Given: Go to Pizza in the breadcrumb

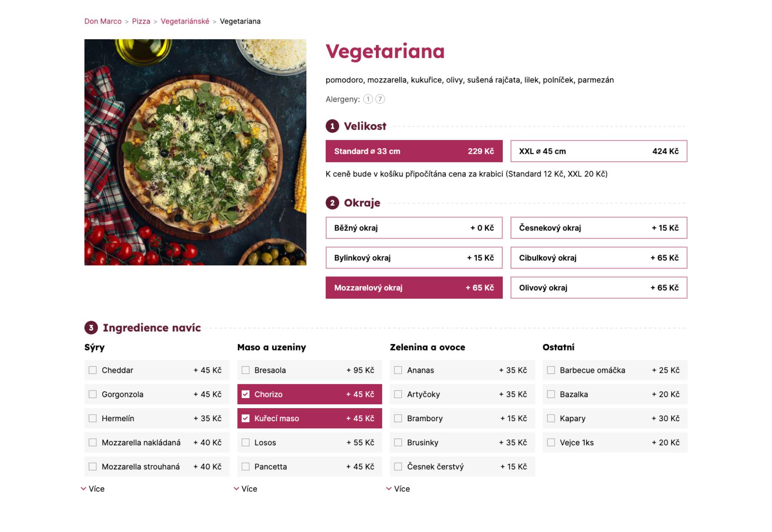Looking at the screenshot, I should tap(141, 21).
